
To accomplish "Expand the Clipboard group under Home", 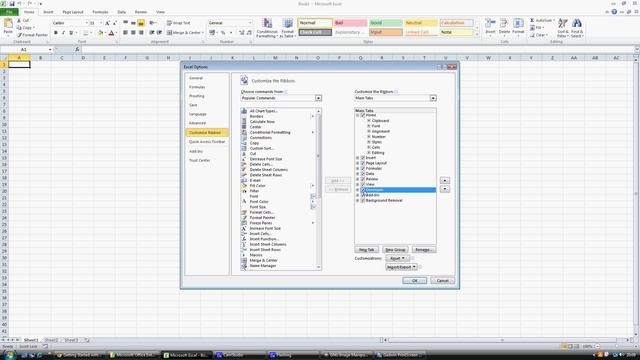I will 369,121.
